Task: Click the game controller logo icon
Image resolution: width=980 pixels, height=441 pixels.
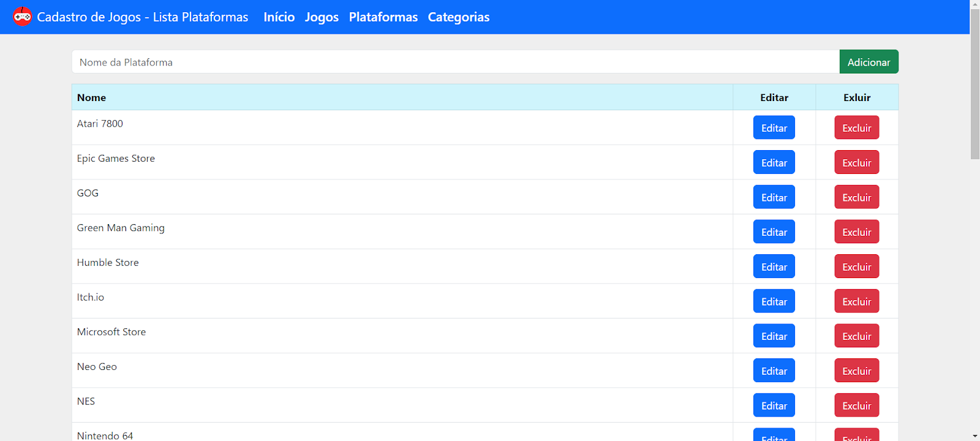Action: point(23,17)
